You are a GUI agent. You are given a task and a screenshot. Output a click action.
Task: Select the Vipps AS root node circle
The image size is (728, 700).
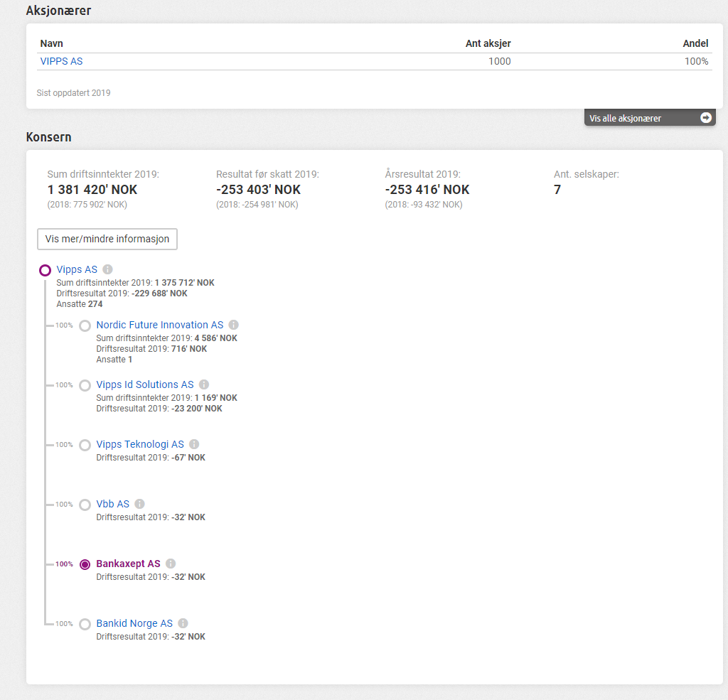click(45, 270)
